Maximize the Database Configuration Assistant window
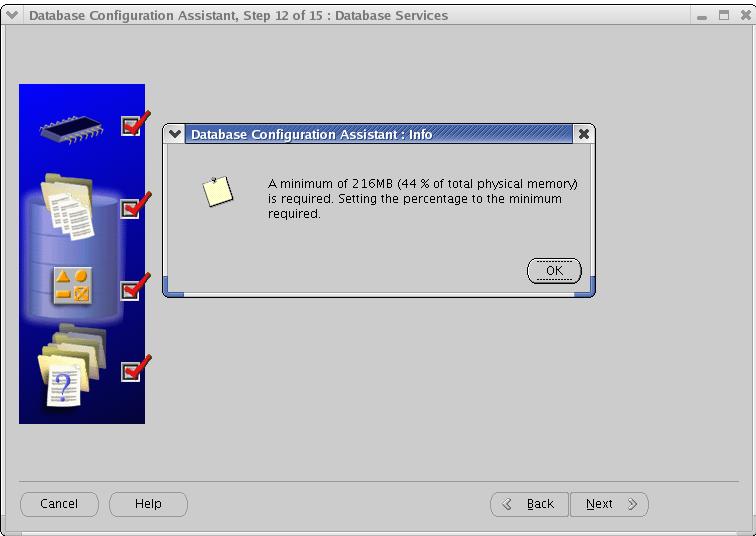Screen dimensions: 756x536 (722, 16)
